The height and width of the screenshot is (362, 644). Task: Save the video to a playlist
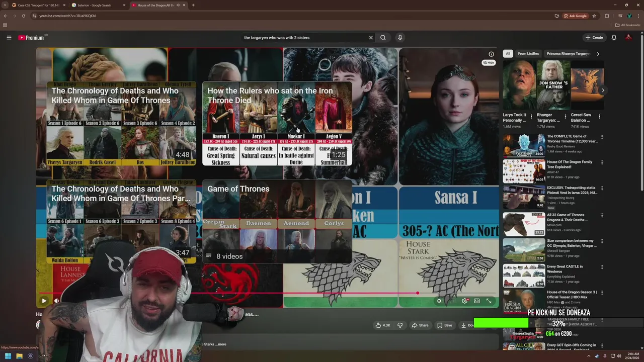point(445,325)
